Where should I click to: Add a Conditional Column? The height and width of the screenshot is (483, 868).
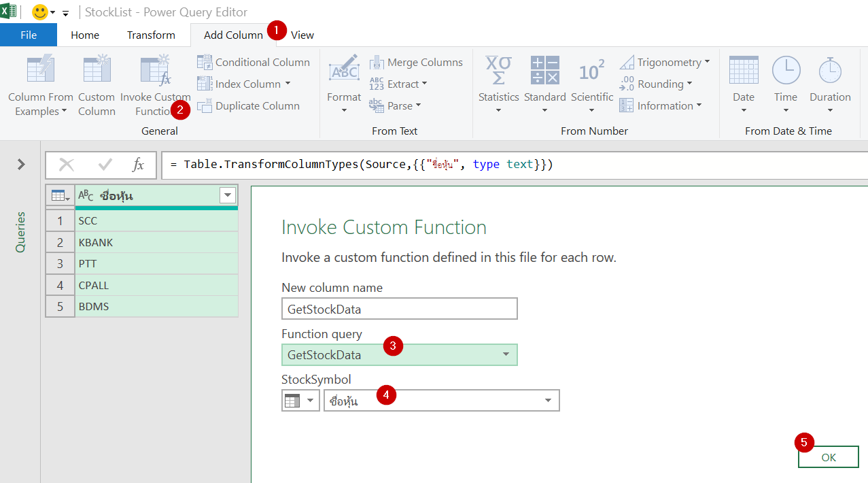point(253,62)
